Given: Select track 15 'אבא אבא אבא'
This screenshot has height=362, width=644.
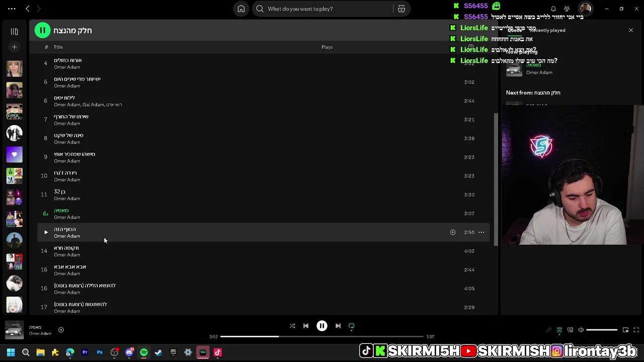Looking at the screenshot, I should pyautogui.click(x=264, y=269).
